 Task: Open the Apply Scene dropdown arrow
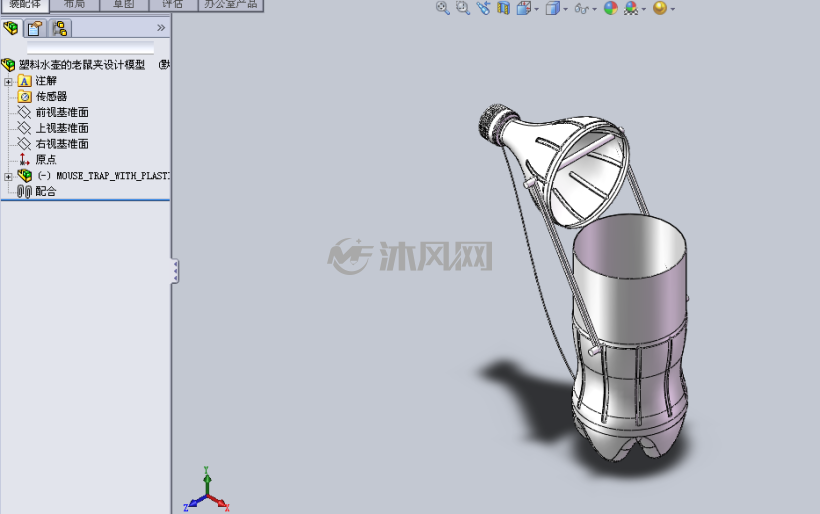pyautogui.click(x=644, y=9)
